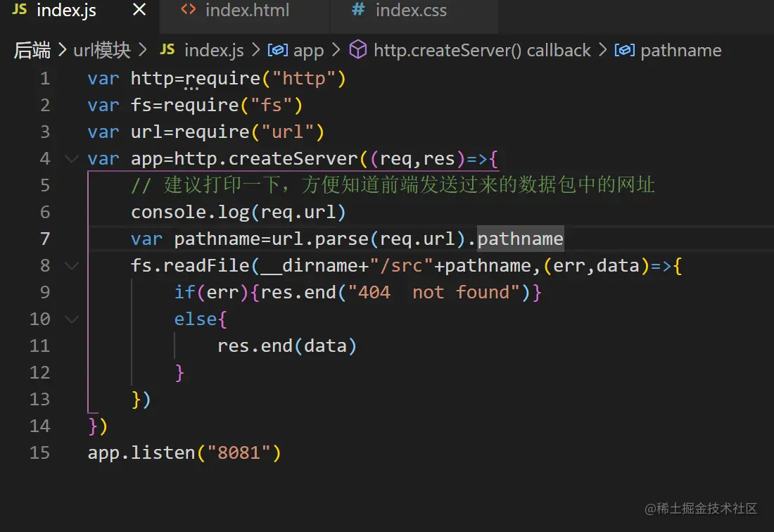Open the 后端 breadcrumb folder
Image resolution: width=774 pixels, height=532 pixels.
pos(32,51)
